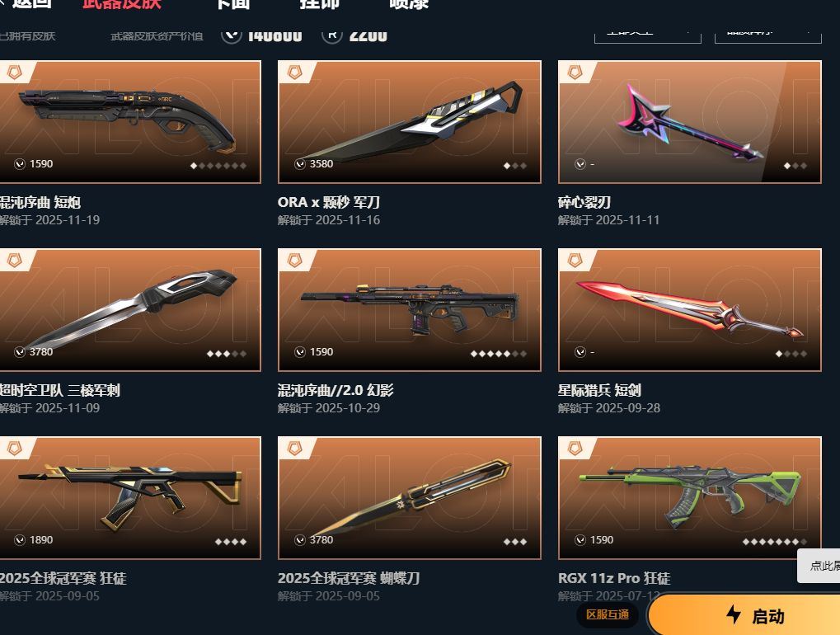840x635 pixels.
Task: Click the lightning bolt icon on 启动 button
Action: click(734, 614)
